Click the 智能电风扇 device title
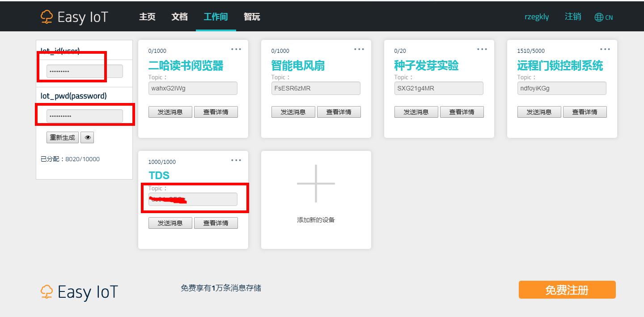 pos(298,66)
